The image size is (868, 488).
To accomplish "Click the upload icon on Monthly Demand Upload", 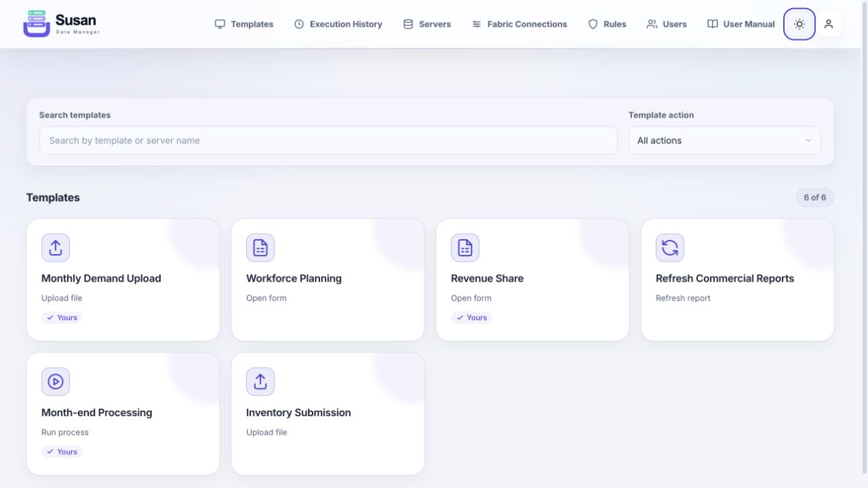I will [55, 247].
